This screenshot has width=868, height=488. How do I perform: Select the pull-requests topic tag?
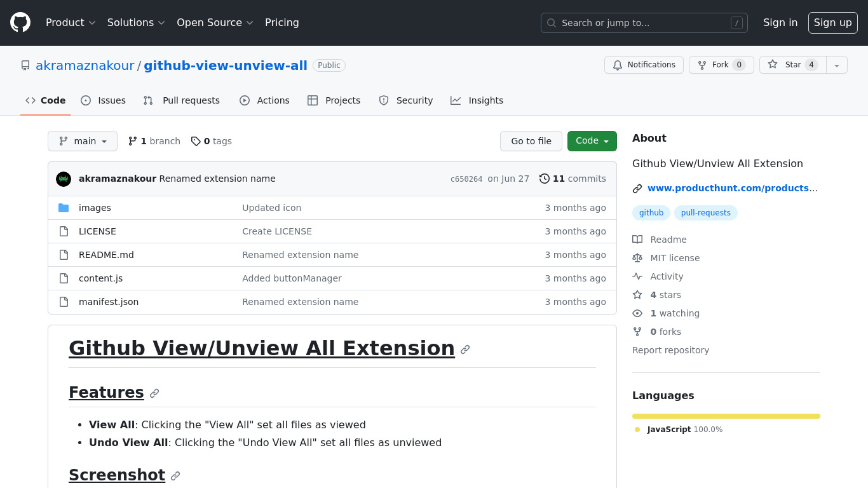pyautogui.click(x=706, y=213)
